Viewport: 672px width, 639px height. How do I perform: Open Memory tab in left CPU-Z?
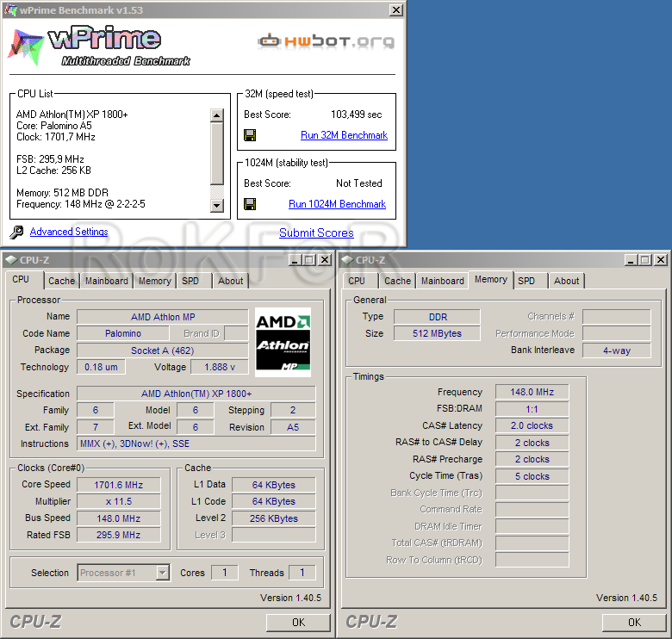tap(155, 281)
